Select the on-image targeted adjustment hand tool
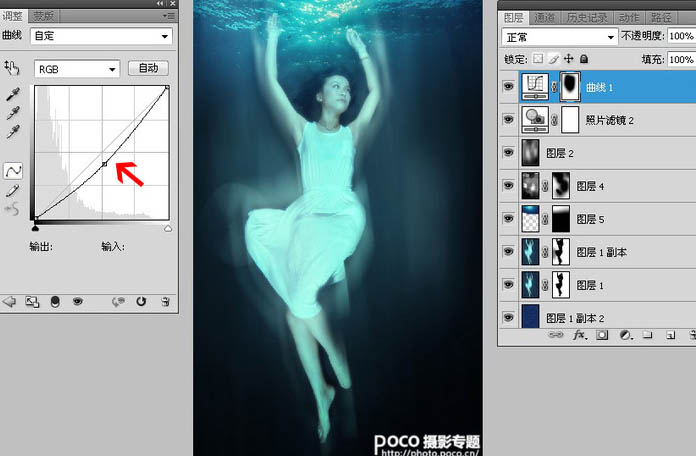696x456 pixels. pyautogui.click(x=12, y=68)
